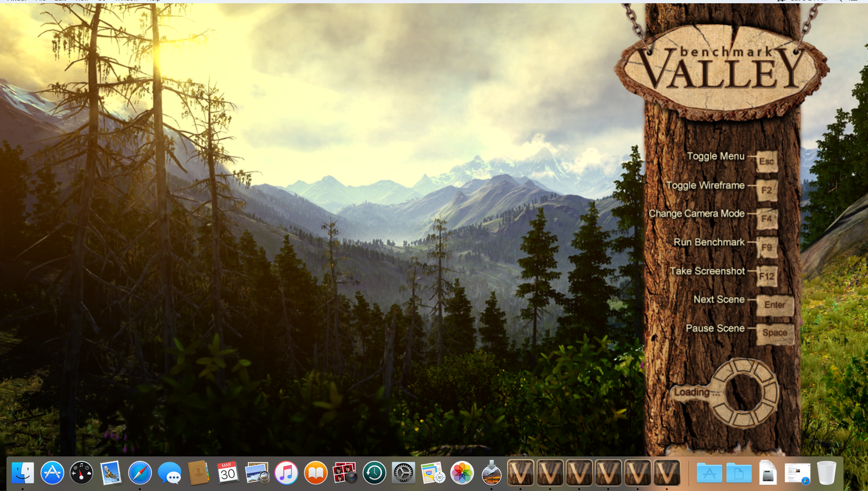Open Mail with the eagle stamp icon

coord(111,473)
